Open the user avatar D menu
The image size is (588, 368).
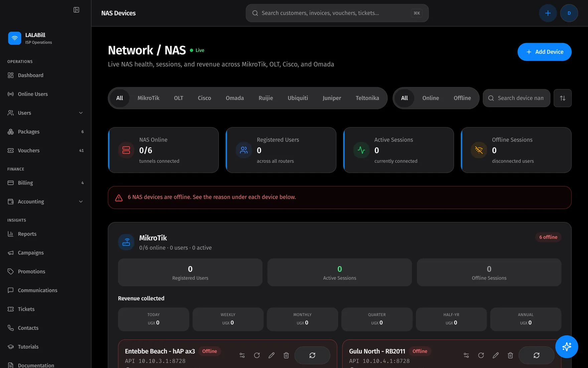569,13
